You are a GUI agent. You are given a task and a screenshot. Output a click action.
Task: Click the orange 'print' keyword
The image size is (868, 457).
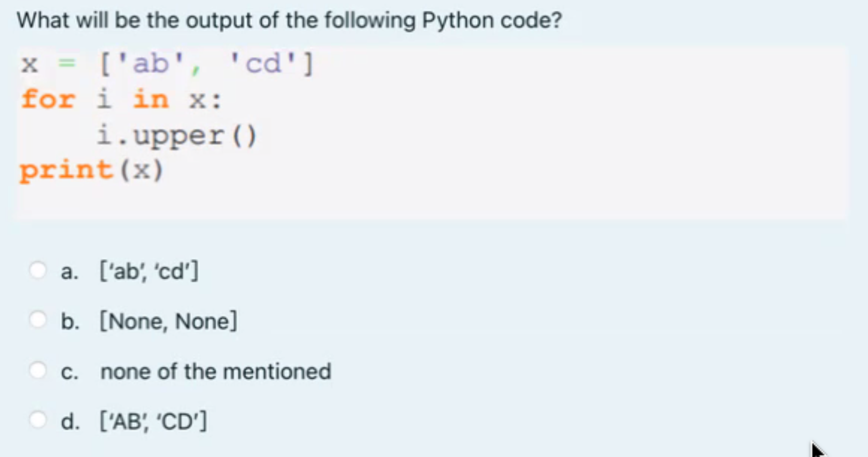point(66,171)
